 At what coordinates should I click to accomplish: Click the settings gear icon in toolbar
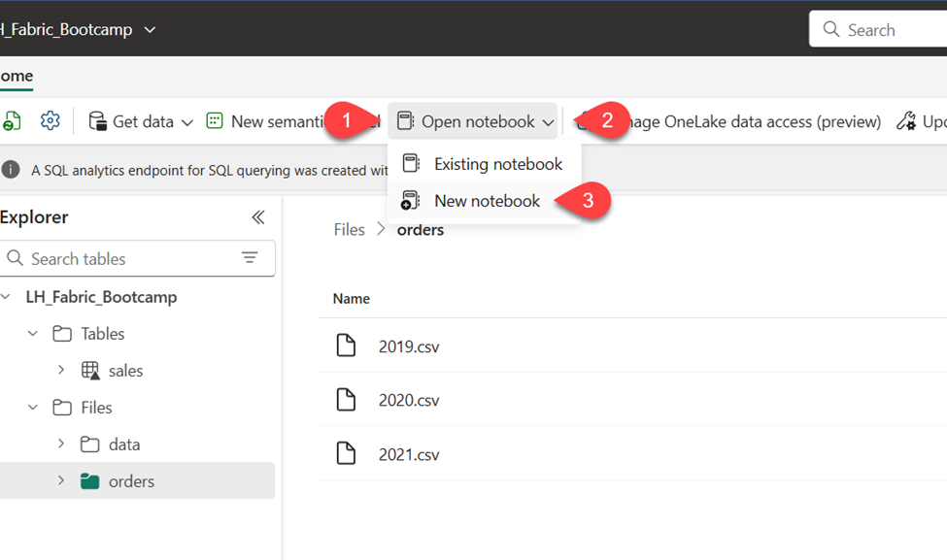[51, 121]
